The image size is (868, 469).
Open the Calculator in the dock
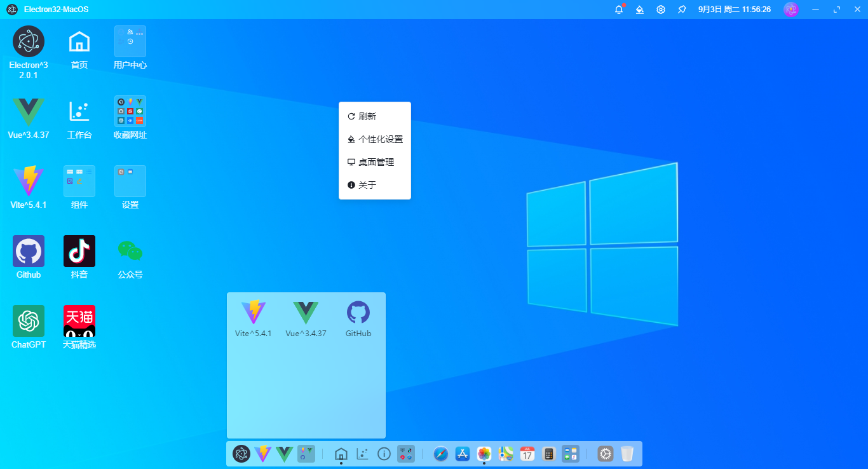pyautogui.click(x=548, y=454)
